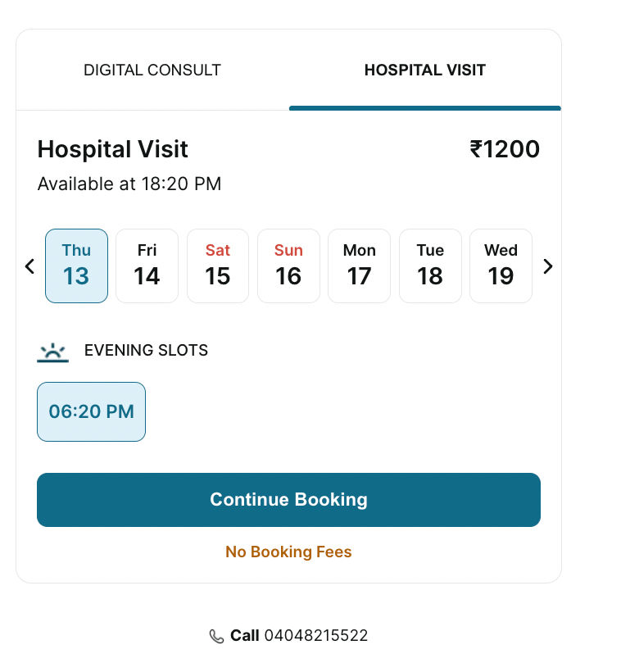
Task: Select the Hospital Visit tab
Action: click(x=424, y=70)
